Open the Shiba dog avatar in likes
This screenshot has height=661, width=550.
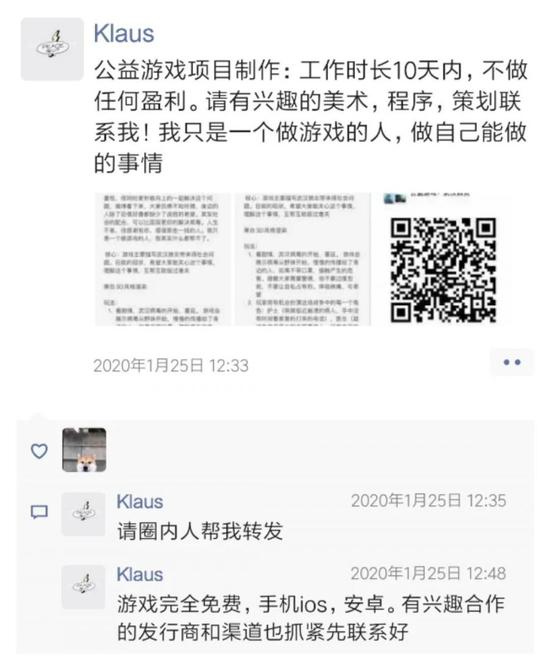coord(84,450)
